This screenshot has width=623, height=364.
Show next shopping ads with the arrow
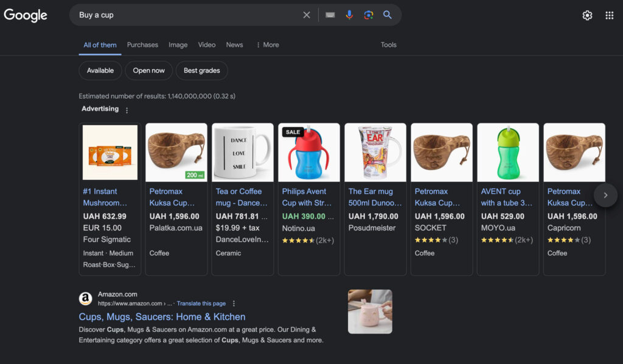point(605,195)
